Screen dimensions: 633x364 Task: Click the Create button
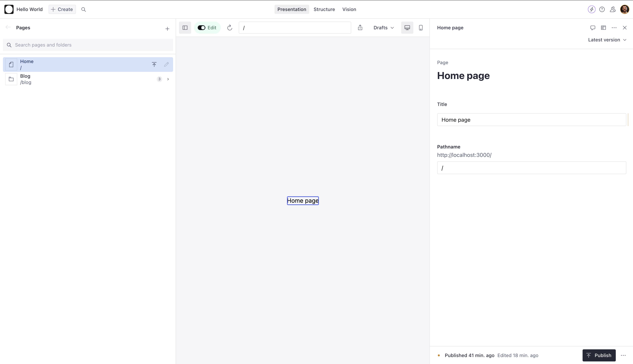pyautogui.click(x=62, y=9)
